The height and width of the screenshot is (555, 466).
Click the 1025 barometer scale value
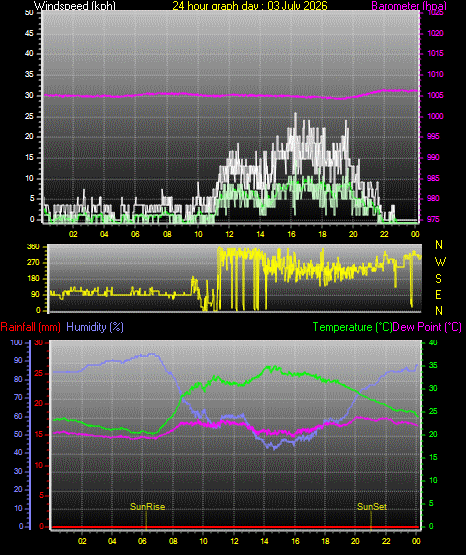pyautogui.click(x=435, y=12)
